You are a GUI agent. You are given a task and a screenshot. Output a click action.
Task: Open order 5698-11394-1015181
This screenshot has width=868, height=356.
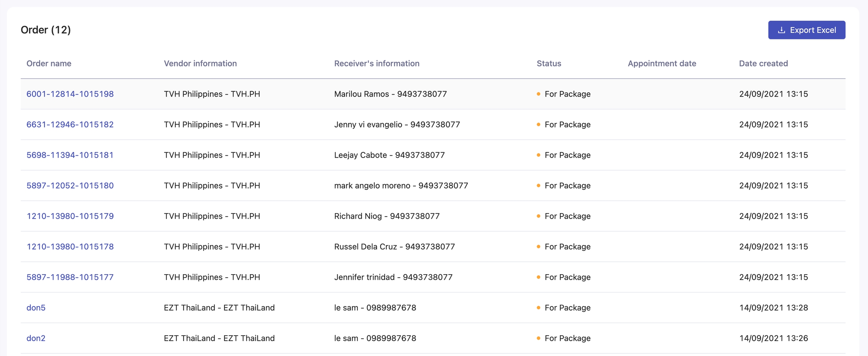(70, 155)
